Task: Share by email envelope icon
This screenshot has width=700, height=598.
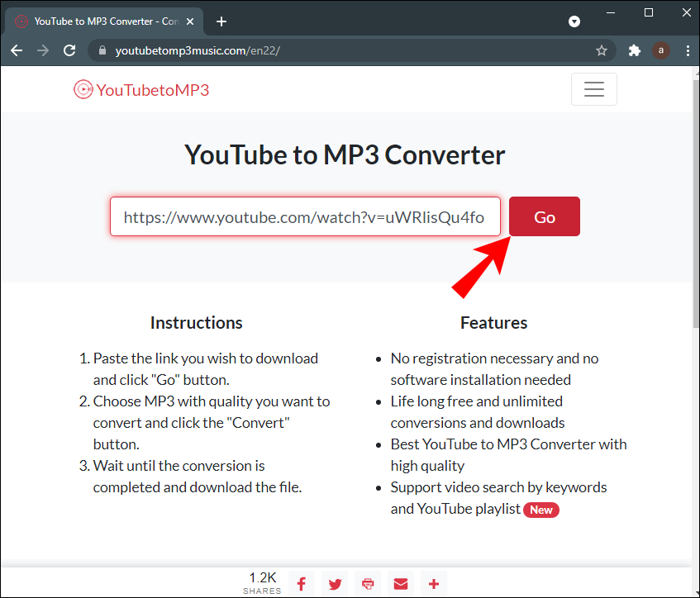Action: [x=401, y=584]
